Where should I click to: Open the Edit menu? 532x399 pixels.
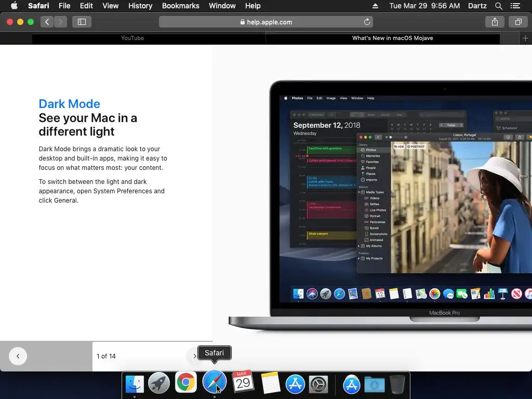tap(86, 6)
